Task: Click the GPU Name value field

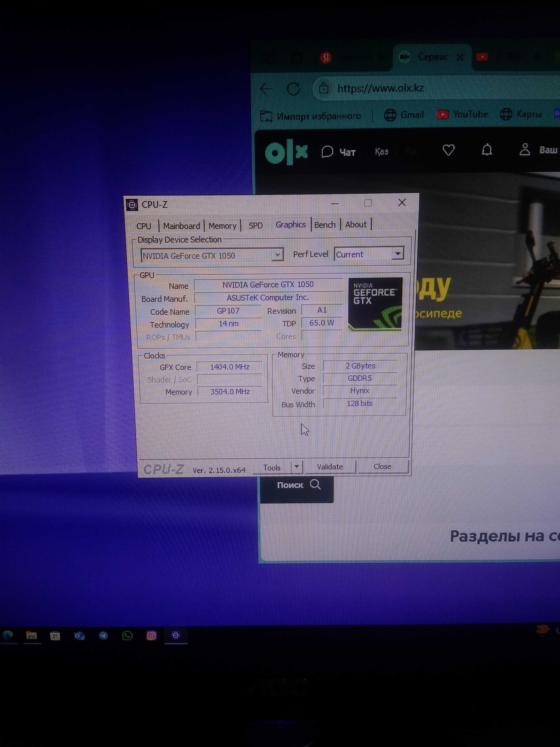Action: [x=268, y=285]
